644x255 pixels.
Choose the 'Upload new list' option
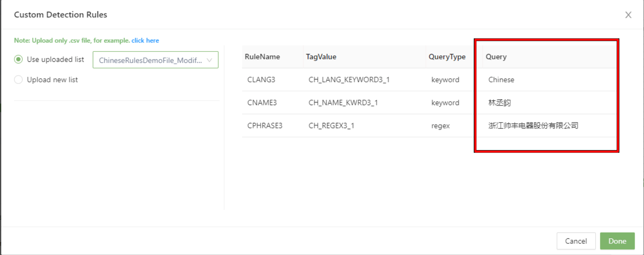click(x=19, y=80)
